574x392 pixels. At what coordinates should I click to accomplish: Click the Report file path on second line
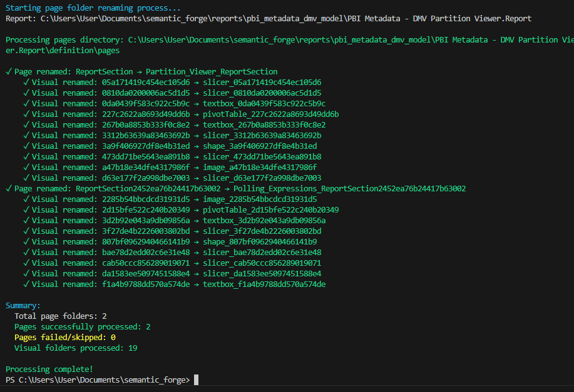pyautogui.click(x=269, y=18)
